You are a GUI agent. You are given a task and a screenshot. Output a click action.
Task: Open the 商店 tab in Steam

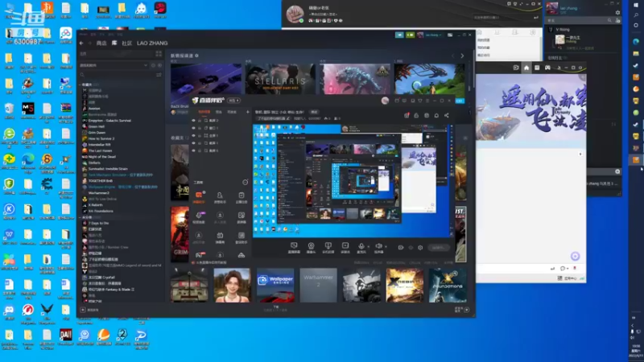101,43
